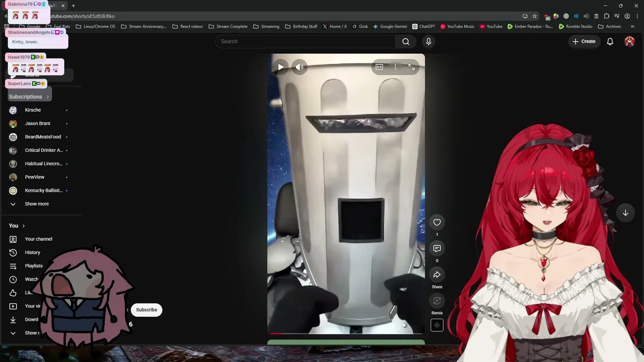
Task: Open Birthday Stuff bookmark folder
Action: (x=301, y=27)
